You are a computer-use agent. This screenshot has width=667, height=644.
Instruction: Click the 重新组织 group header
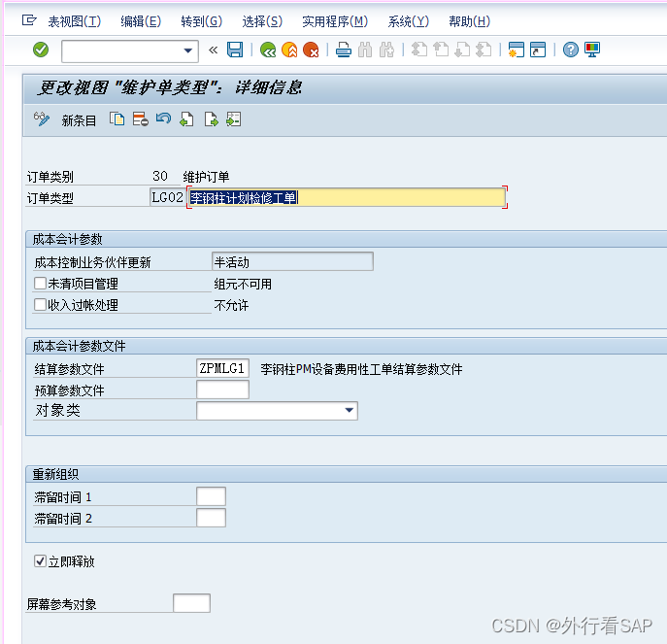tap(55, 474)
